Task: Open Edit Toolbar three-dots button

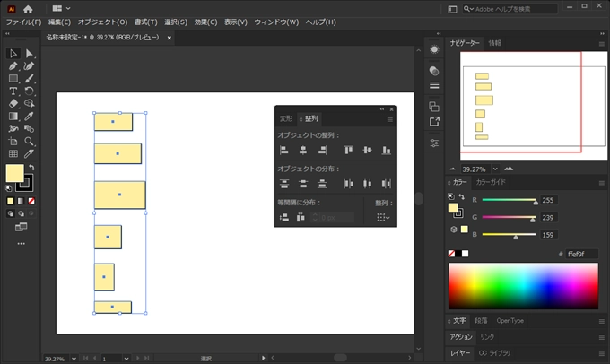Action: pos(21,244)
